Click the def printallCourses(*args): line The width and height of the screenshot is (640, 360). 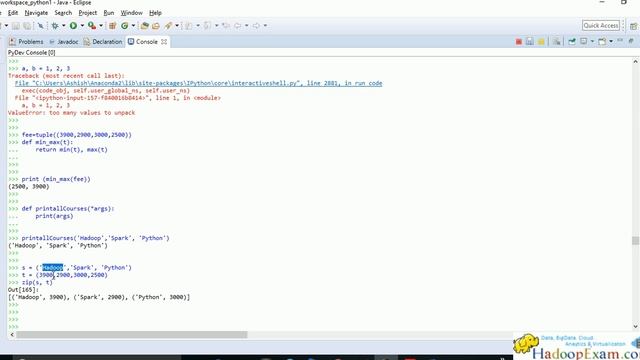(x=68, y=209)
